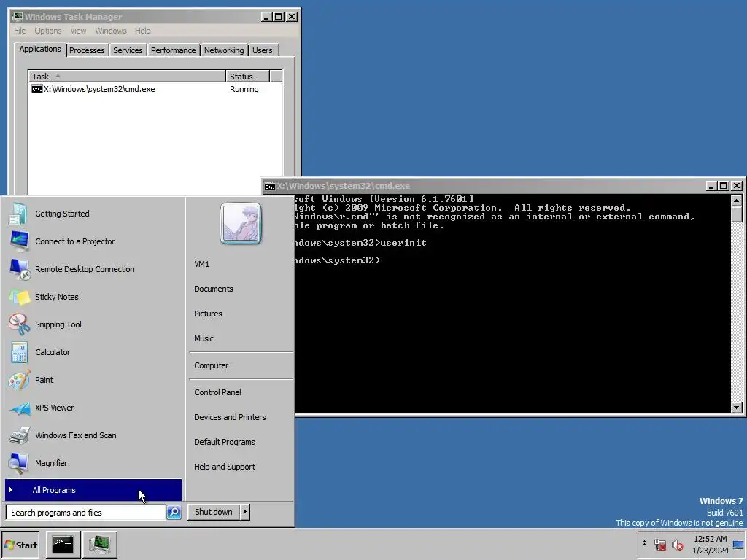Open Remote Desktop Connection
The image size is (747, 560).
pyautogui.click(x=93, y=269)
